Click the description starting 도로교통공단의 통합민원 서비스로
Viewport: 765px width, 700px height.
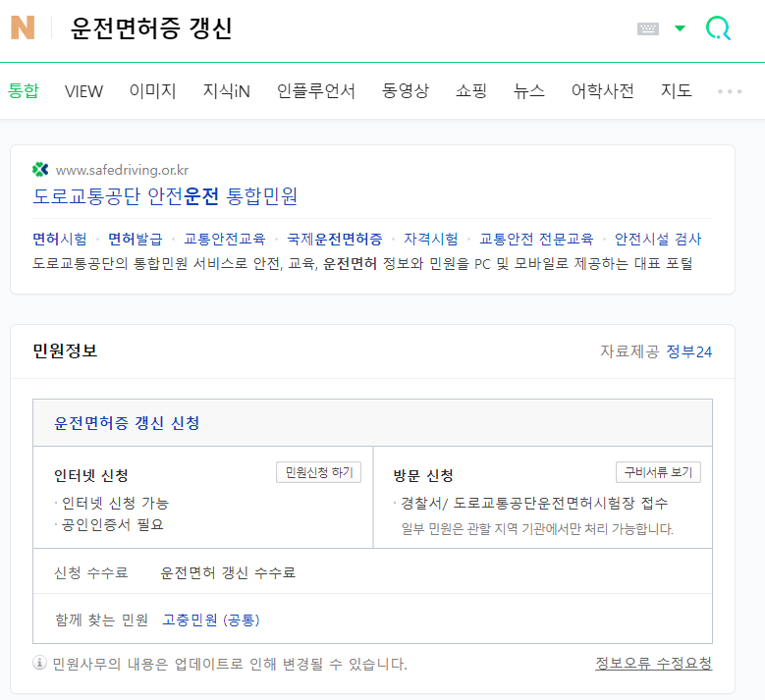coord(362,264)
